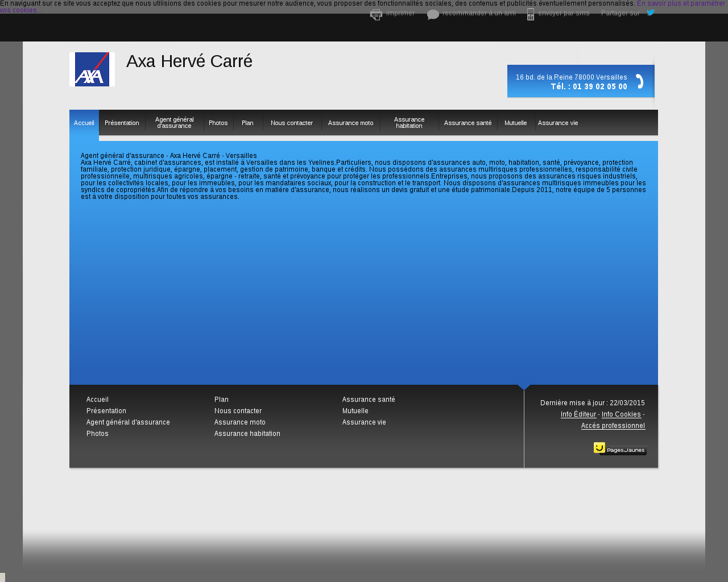This screenshot has height=582, width=728.
Task: Click the printer icon
Action: point(376,15)
